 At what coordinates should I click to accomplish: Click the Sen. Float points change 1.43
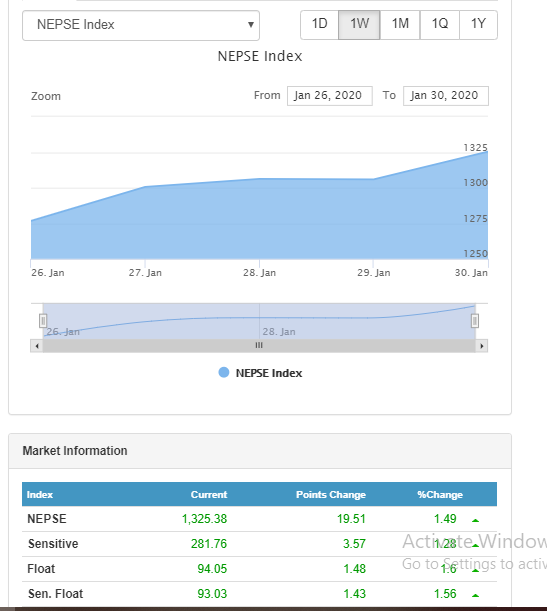pos(354,594)
